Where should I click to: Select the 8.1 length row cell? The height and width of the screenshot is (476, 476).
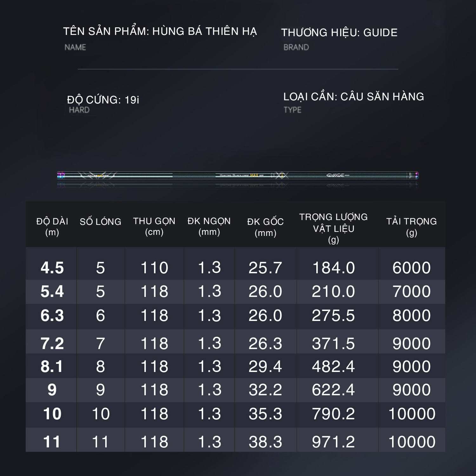click(52, 367)
